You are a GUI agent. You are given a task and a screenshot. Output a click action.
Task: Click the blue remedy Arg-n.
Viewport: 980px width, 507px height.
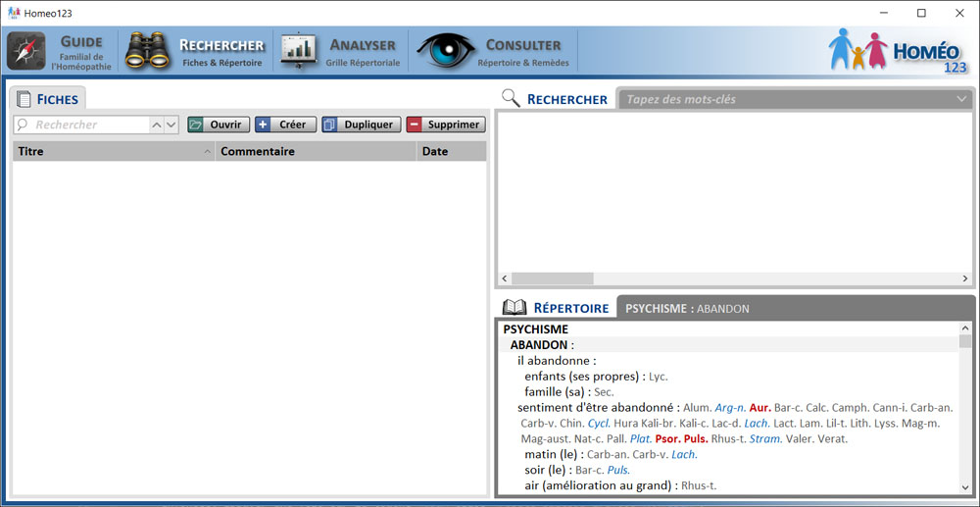click(731, 408)
